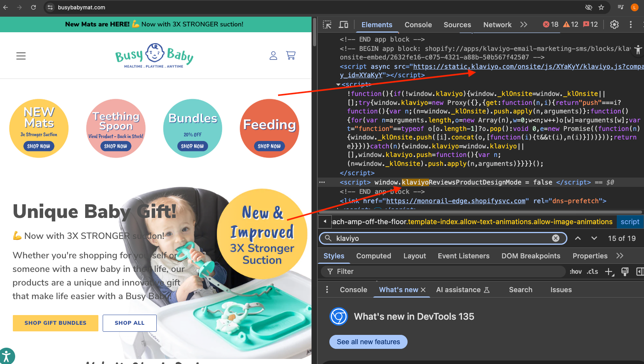This screenshot has width=644, height=364.
Task: Open the accessibility widget on the page
Action: [6, 356]
